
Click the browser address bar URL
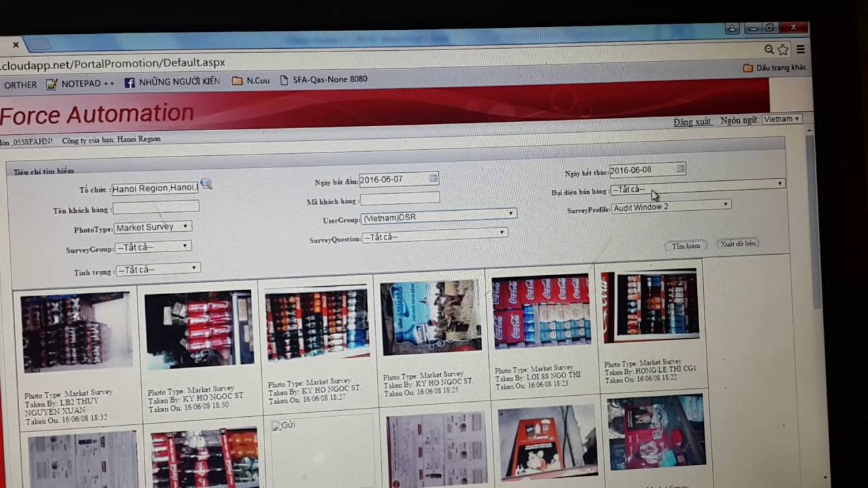pos(113,63)
